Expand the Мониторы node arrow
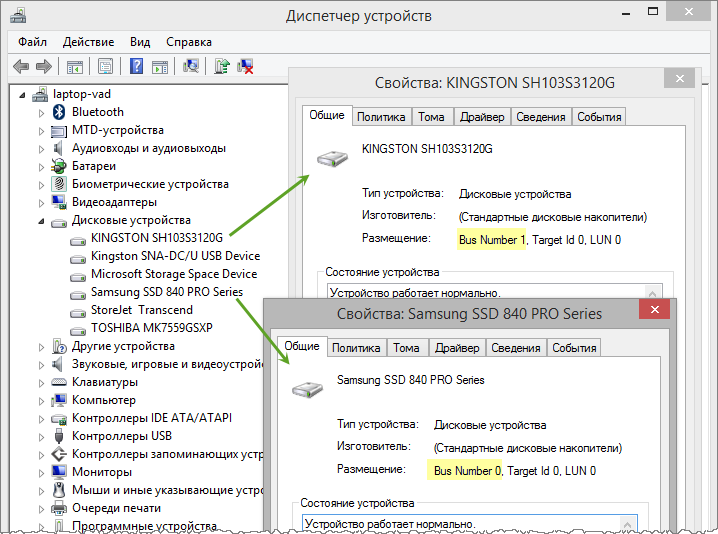Screen dimensions: 718x534 pos(41,474)
